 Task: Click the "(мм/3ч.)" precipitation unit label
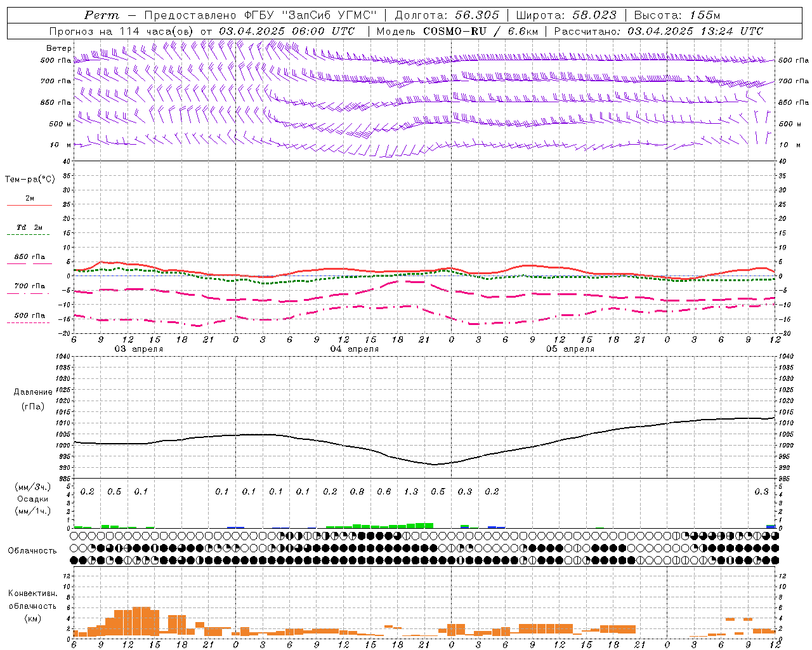pos(32,487)
